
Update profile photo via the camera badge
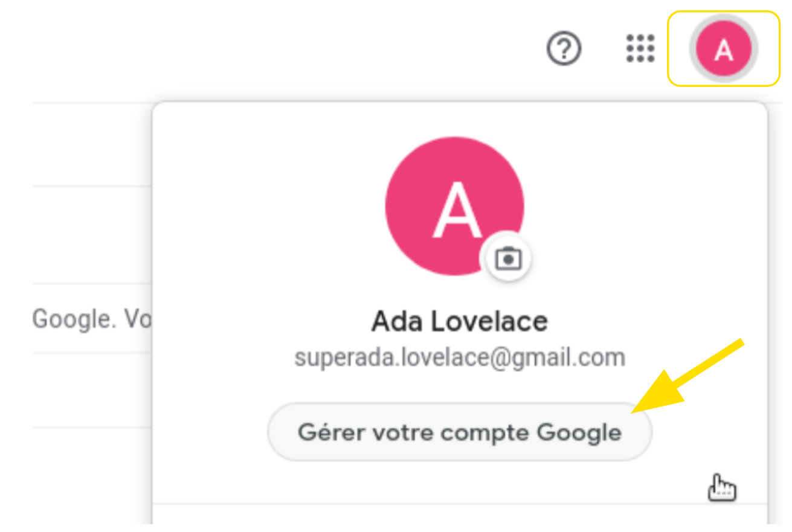[508, 258]
